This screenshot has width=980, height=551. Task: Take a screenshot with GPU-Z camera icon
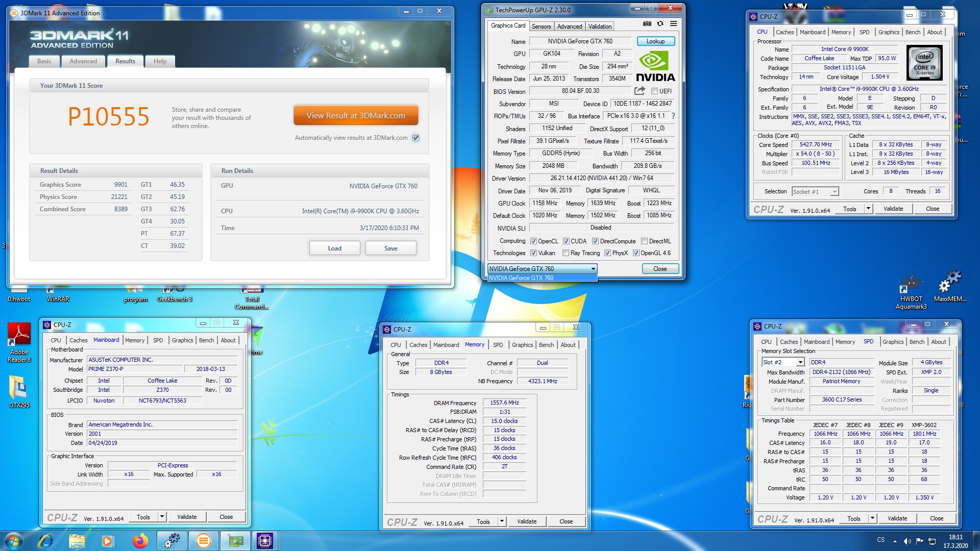647,23
